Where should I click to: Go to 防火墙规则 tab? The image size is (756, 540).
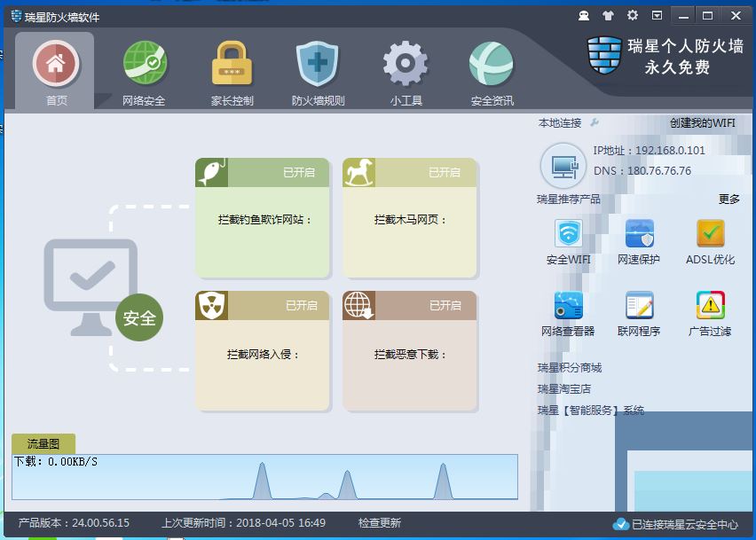pyautogui.click(x=318, y=72)
